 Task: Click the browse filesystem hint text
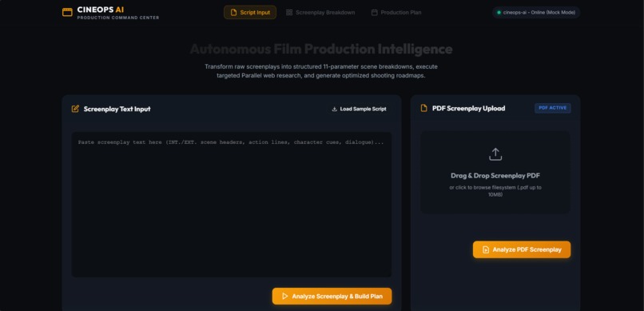coord(495,191)
